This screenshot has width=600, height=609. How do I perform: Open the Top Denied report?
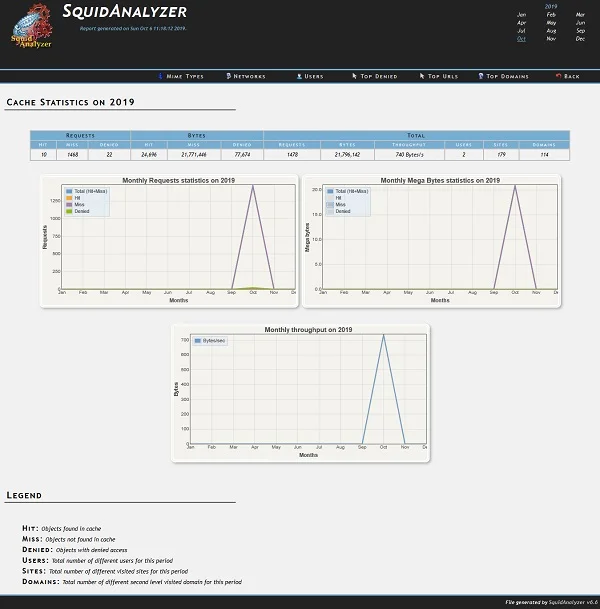pyautogui.click(x=379, y=77)
